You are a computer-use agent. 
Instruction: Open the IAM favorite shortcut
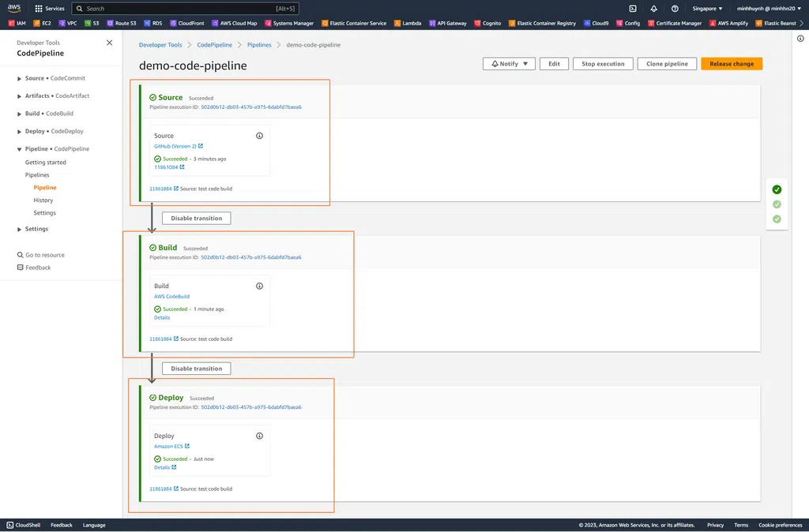[17, 23]
